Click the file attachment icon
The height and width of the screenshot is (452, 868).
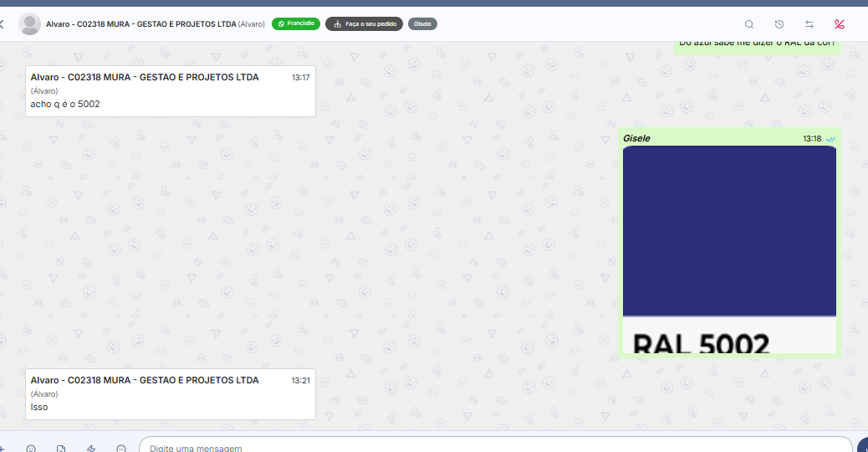click(61, 448)
